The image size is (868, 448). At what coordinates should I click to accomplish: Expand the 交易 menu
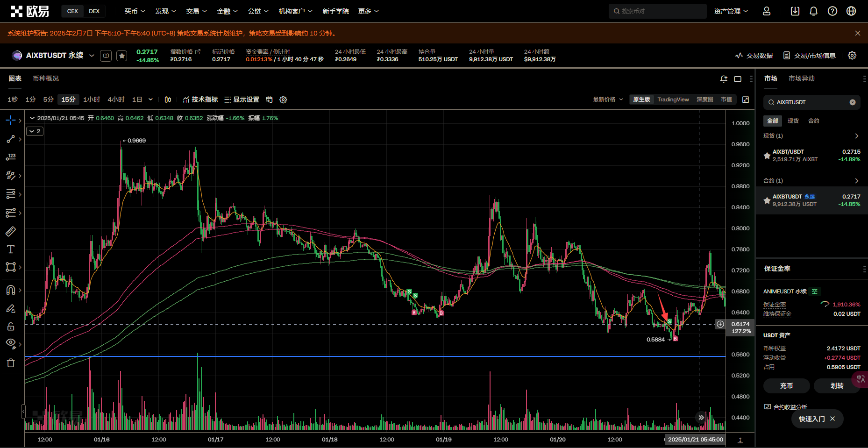196,11
